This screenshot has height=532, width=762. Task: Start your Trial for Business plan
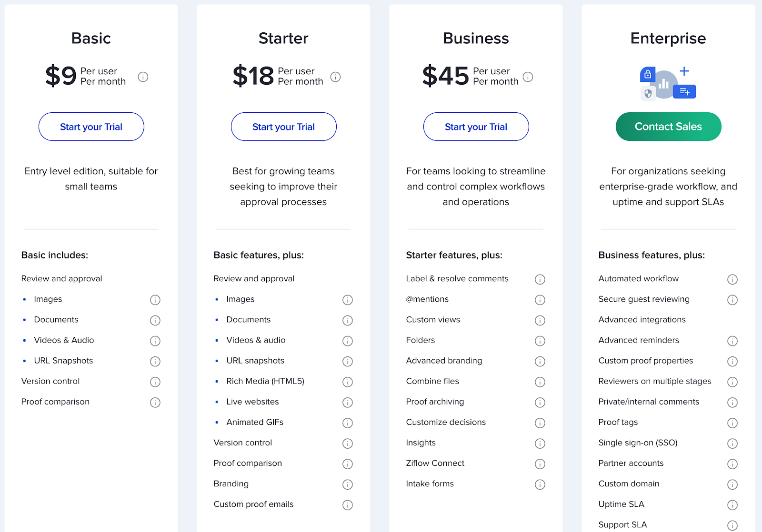(x=476, y=127)
